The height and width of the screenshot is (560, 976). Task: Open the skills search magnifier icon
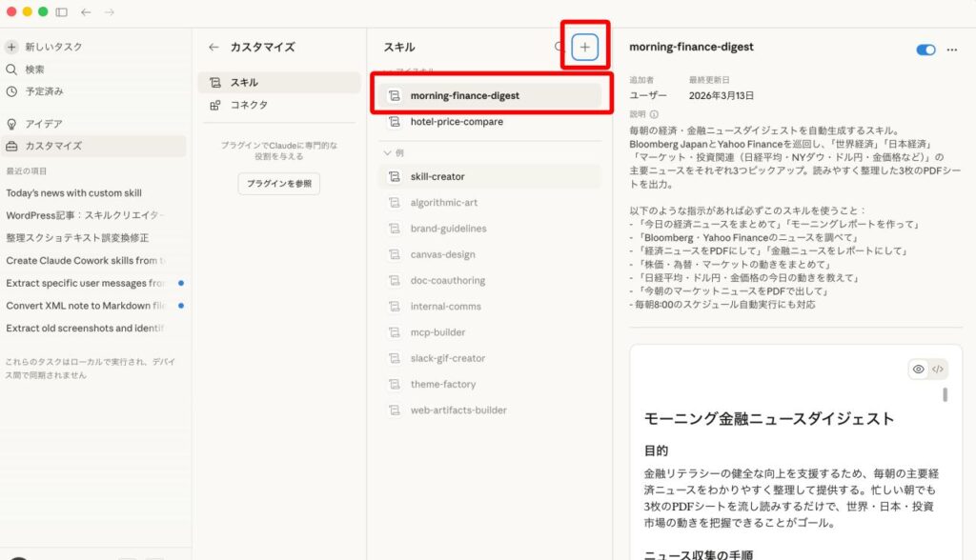tap(559, 47)
